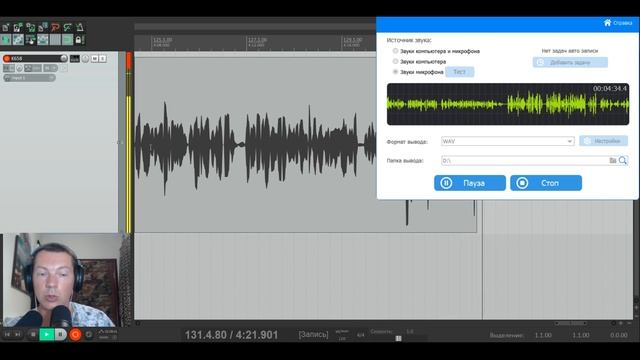Click the webcam video thumbnail
640x360 pixels.
(x=60, y=280)
